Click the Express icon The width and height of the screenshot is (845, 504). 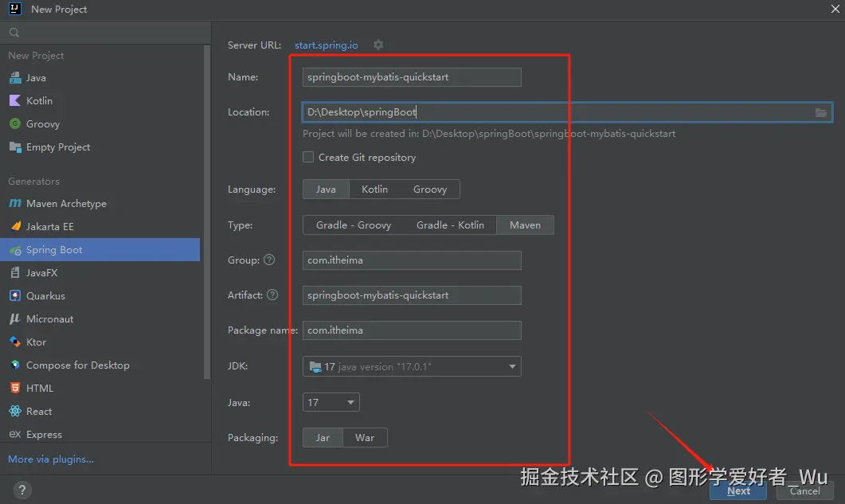(x=15, y=434)
